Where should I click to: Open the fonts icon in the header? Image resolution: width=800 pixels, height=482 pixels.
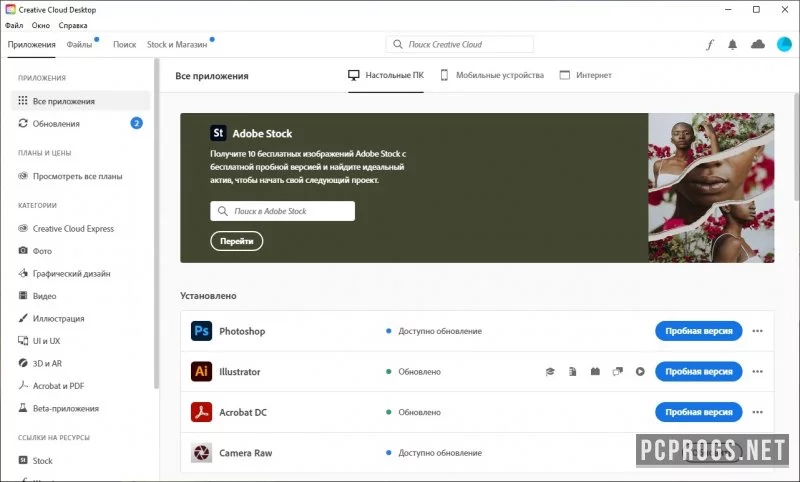pos(710,45)
